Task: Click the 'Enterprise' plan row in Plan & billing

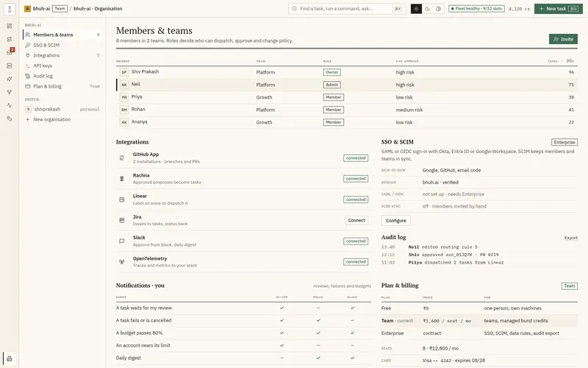Action: [479, 333]
